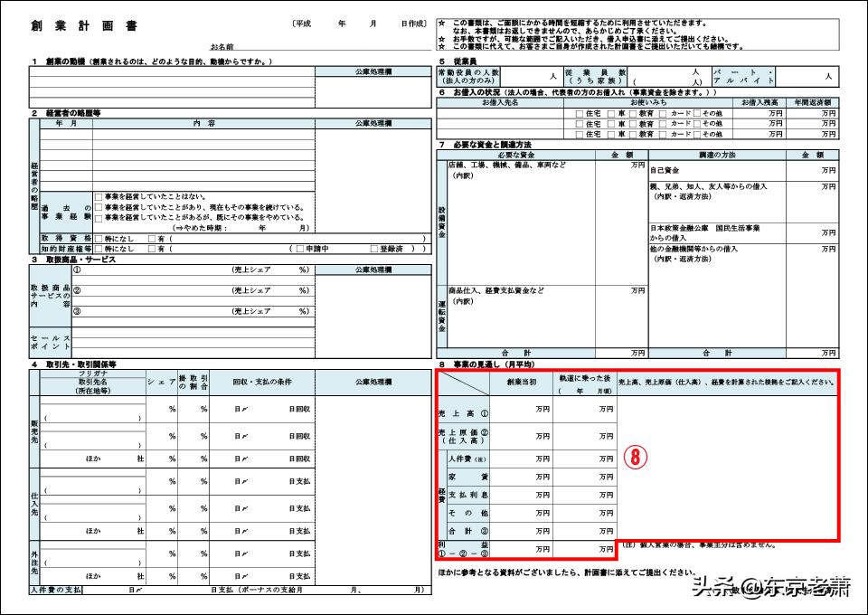
Task: Click 常勤役員の人数 entry cell
Action: [x=531, y=77]
